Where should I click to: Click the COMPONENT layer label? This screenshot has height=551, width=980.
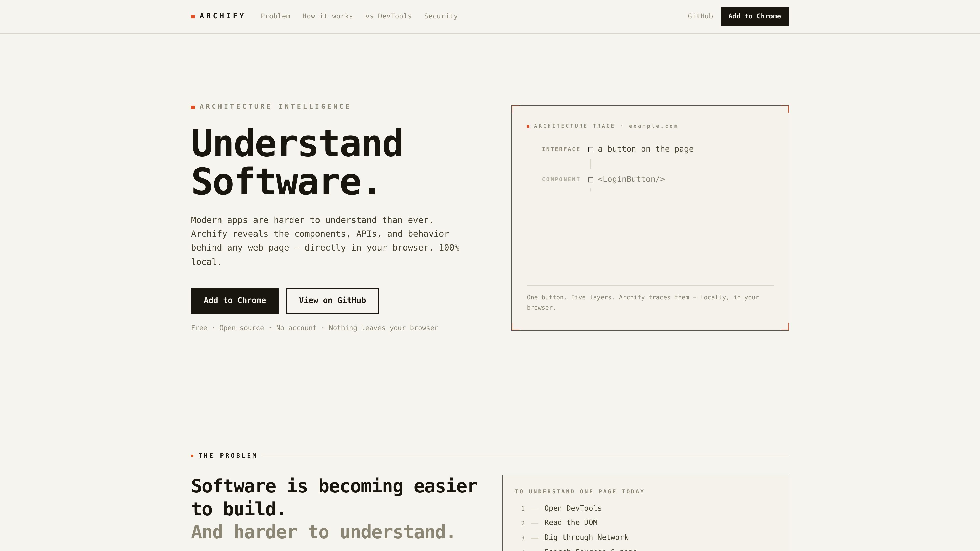click(561, 179)
